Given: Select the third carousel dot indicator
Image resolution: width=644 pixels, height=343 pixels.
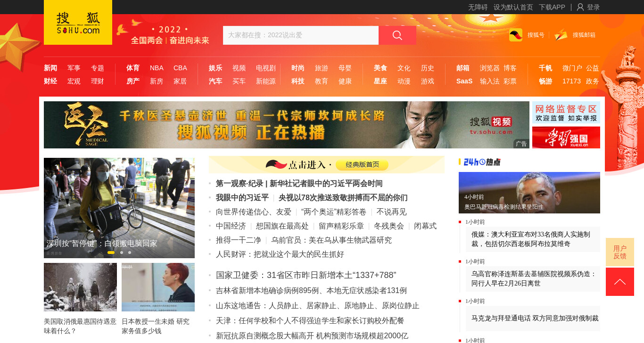Looking at the screenshot, I should pos(130,253).
